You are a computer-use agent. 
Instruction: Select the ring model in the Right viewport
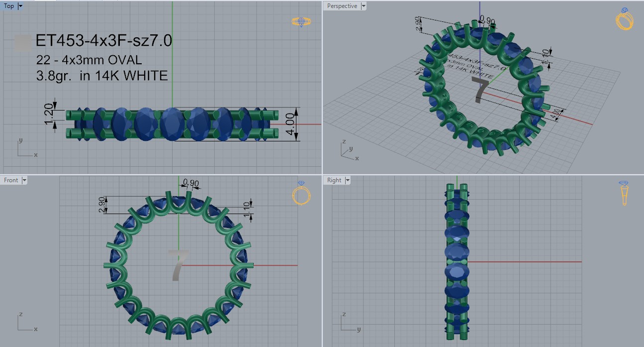tap(457, 262)
